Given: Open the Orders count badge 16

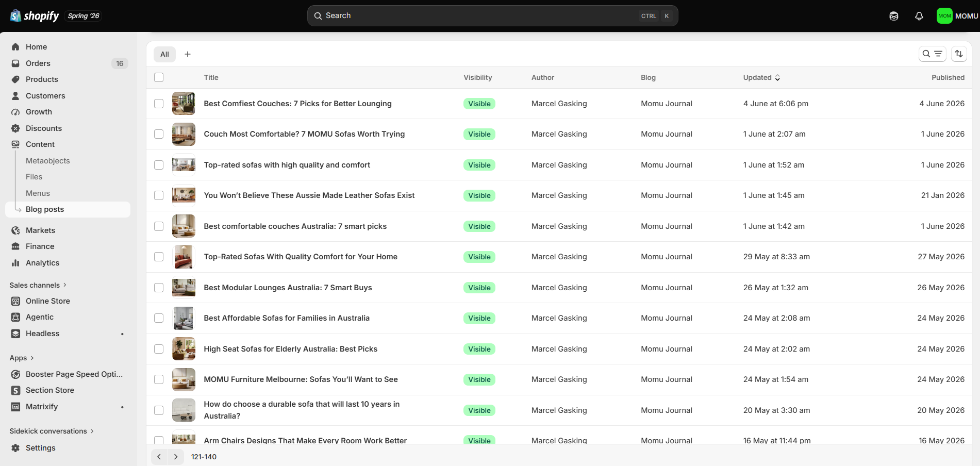Looking at the screenshot, I should click(x=120, y=63).
